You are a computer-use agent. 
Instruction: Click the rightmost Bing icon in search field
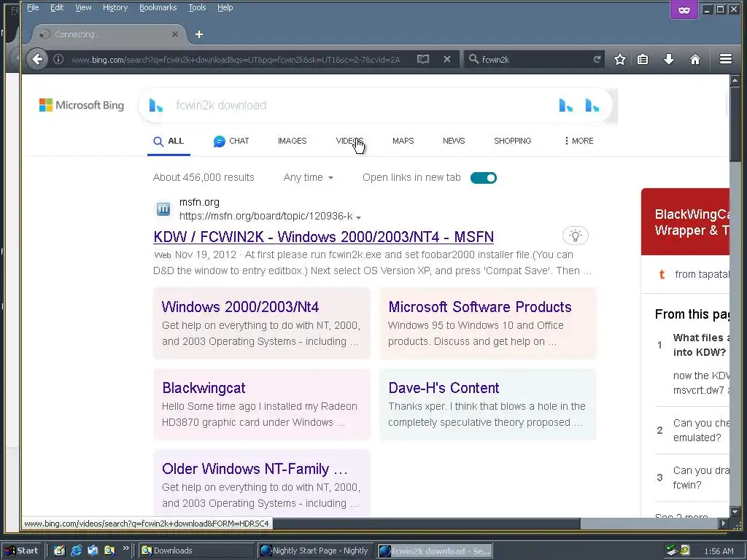pos(592,105)
